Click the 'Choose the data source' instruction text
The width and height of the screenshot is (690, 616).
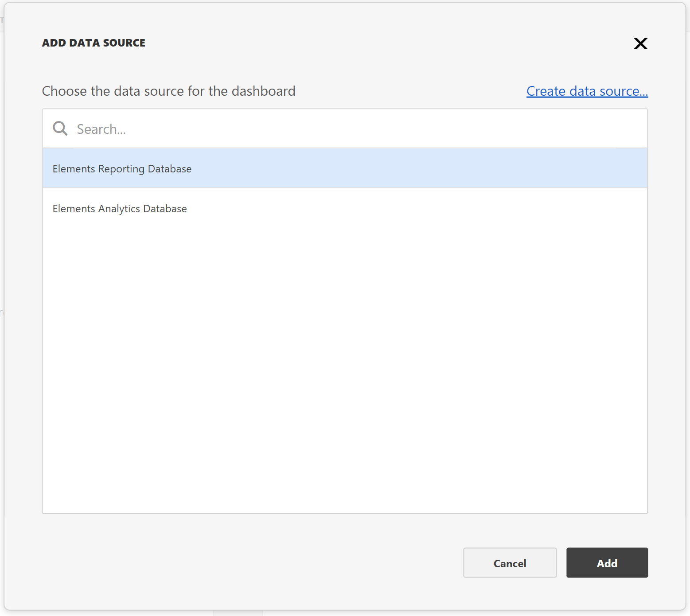pyautogui.click(x=168, y=91)
